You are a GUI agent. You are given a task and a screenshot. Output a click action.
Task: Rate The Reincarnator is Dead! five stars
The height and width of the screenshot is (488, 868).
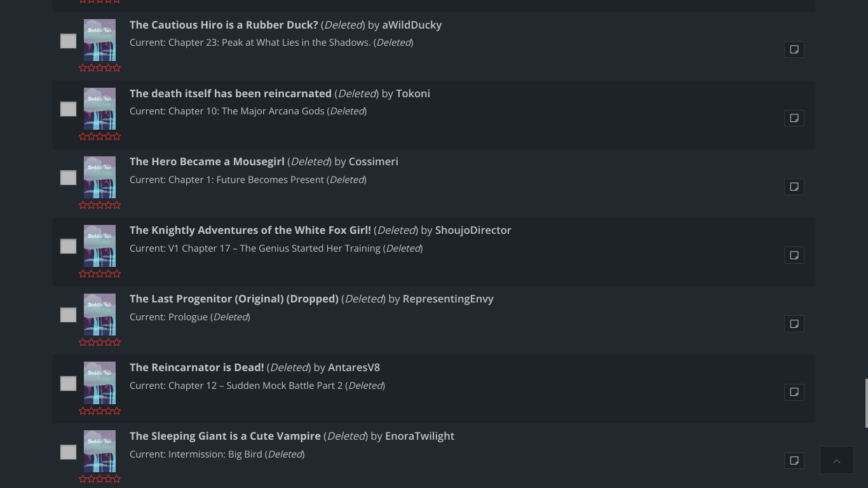[x=116, y=410]
